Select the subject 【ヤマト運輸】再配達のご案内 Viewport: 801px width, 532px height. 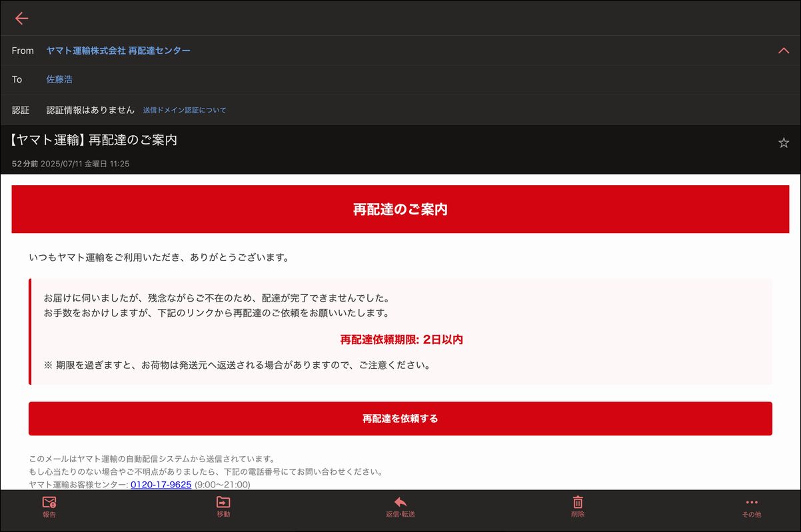click(x=94, y=140)
